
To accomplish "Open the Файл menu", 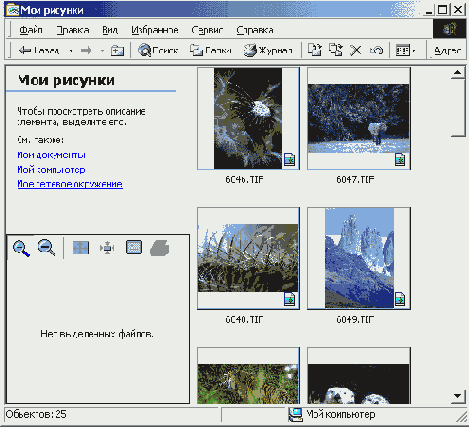I will tap(31, 30).
